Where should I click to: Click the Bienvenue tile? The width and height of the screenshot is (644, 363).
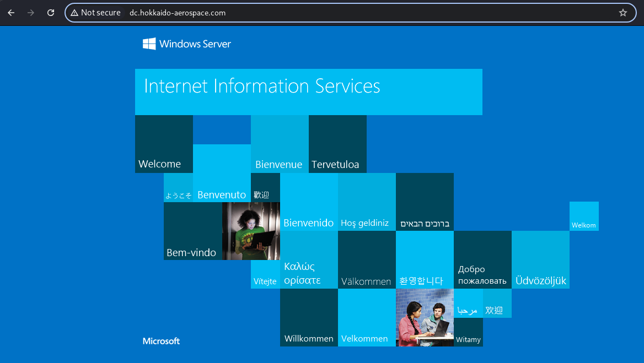(280, 144)
